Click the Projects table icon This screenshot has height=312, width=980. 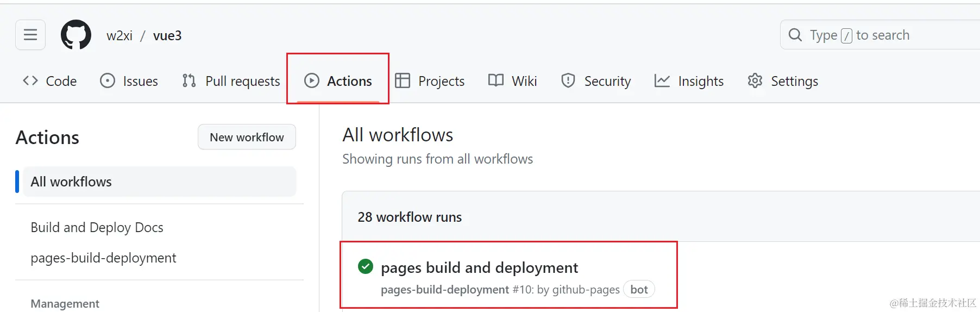pos(403,81)
